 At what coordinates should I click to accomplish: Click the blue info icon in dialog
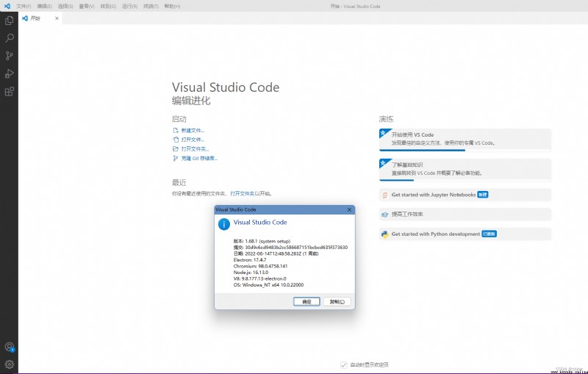[224, 224]
